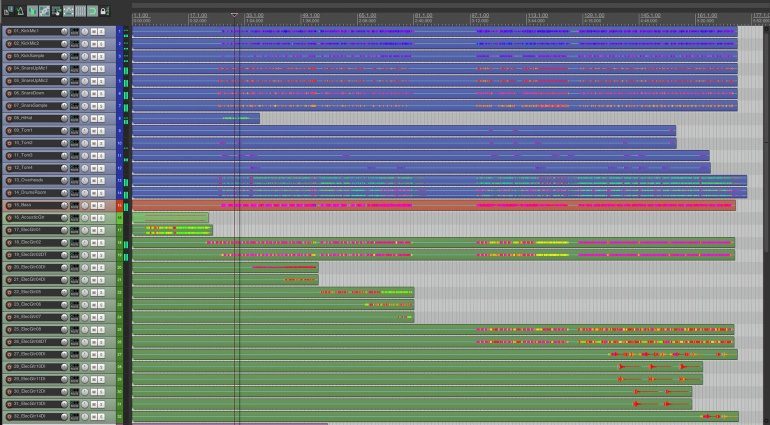770x425 pixels.
Task: Select the red 15_Bass media item
Action: tap(434, 205)
